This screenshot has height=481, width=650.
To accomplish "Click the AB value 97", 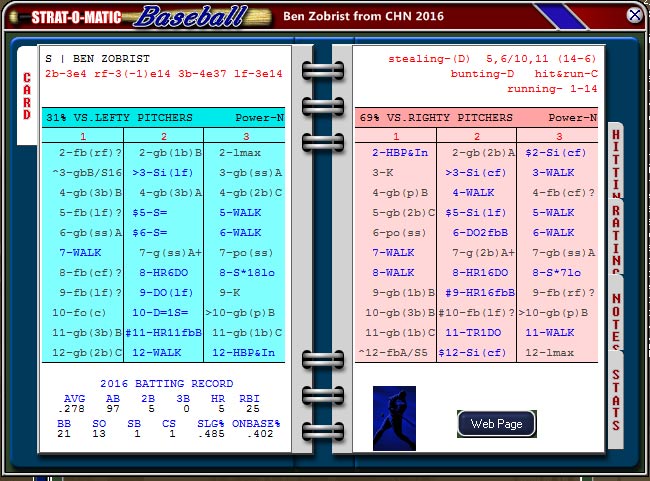I will coord(113,409).
